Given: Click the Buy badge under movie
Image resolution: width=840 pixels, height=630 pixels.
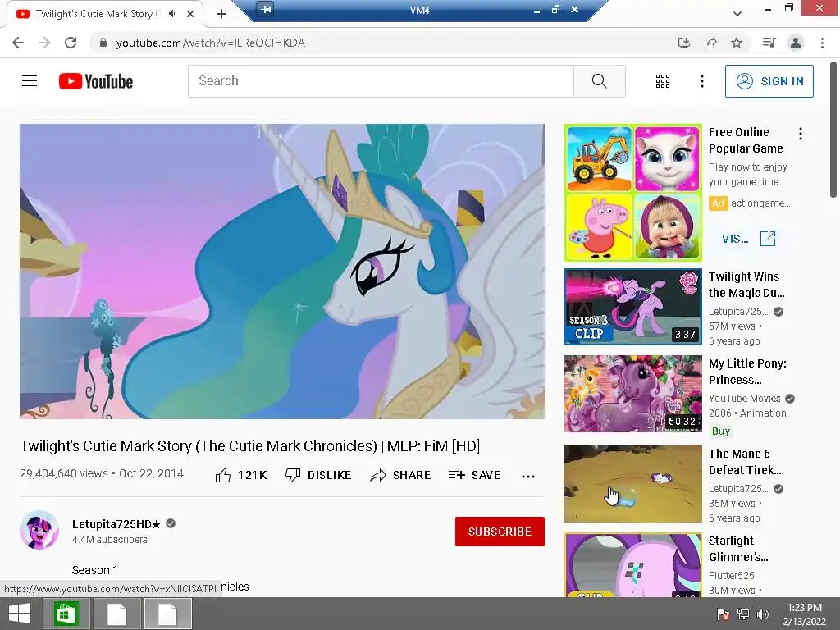Looking at the screenshot, I should [721, 431].
